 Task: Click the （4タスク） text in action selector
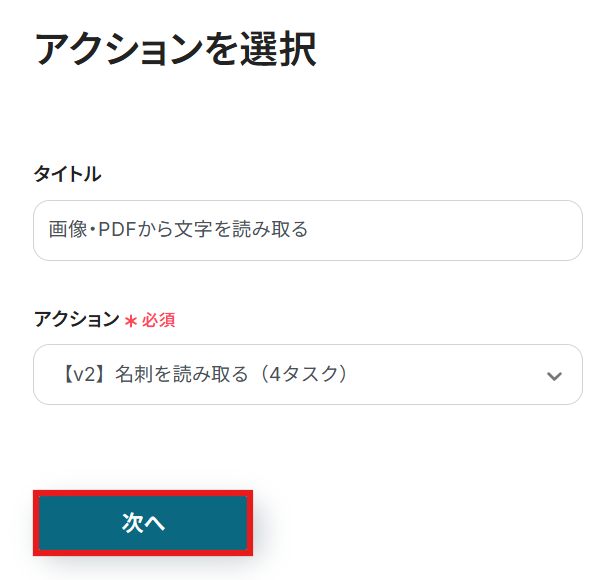tap(303, 375)
